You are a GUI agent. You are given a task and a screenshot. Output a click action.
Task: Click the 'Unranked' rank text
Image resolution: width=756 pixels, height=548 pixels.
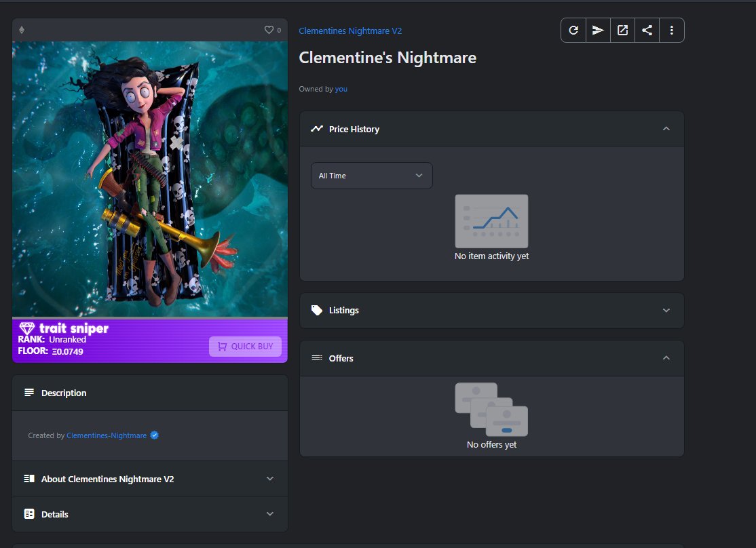pyautogui.click(x=67, y=339)
